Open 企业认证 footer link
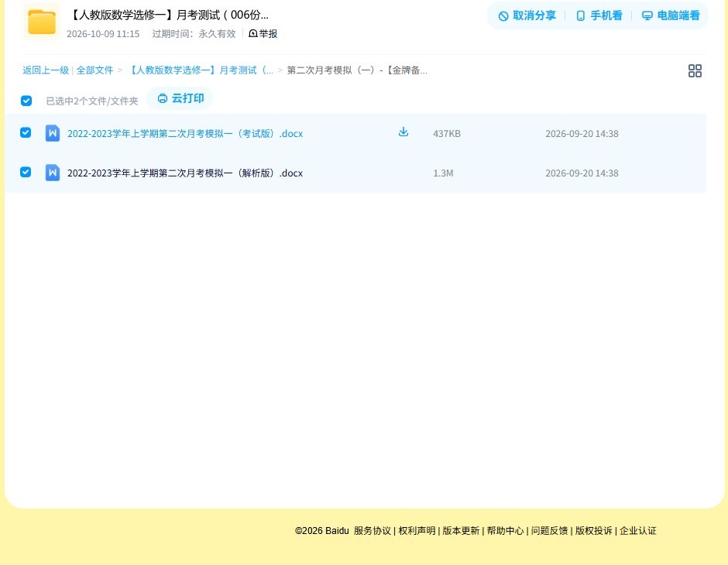 [x=638, y=531]
